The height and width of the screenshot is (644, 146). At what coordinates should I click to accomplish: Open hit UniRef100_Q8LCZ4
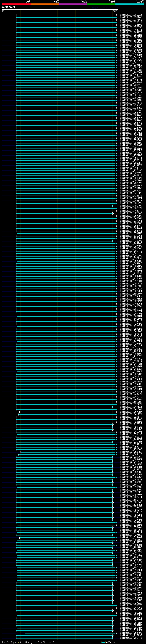coord(131,15)
